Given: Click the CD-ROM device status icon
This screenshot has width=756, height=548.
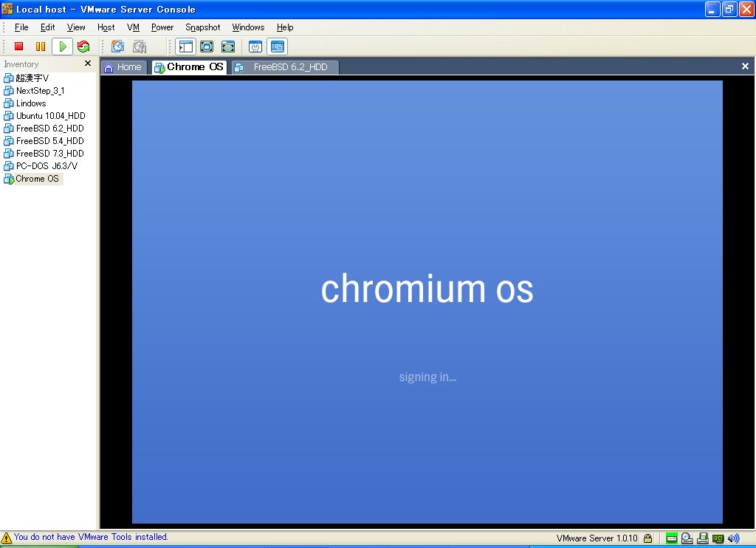Looking at the screenshot, I should 687,538.
